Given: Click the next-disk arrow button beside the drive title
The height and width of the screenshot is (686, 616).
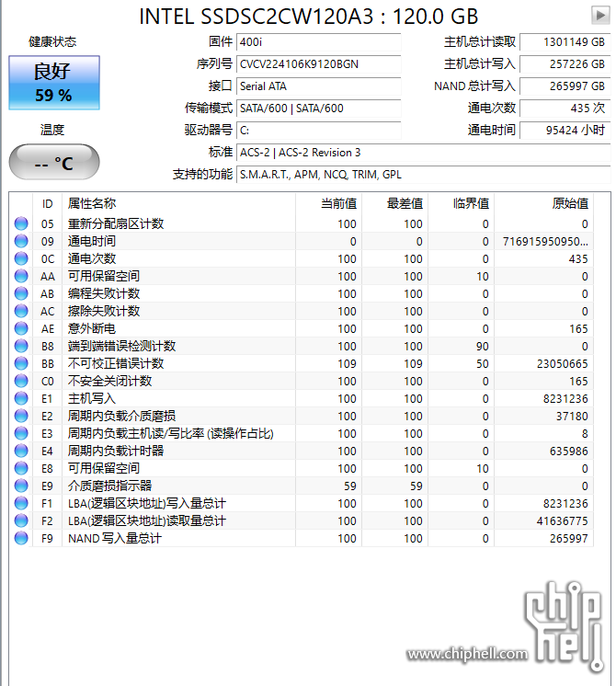Looking at the screenshot, I should (600, 16).
